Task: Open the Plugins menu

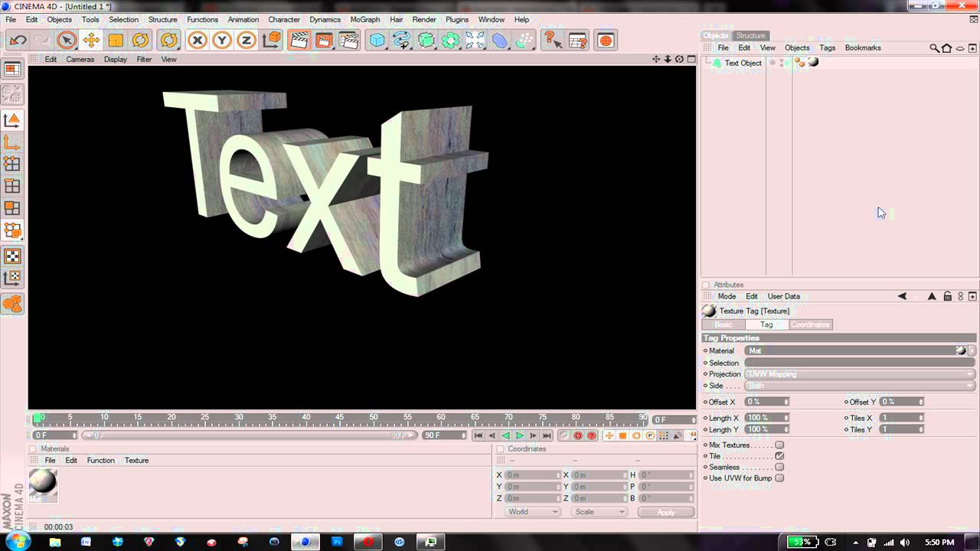Action: point(457,19)
